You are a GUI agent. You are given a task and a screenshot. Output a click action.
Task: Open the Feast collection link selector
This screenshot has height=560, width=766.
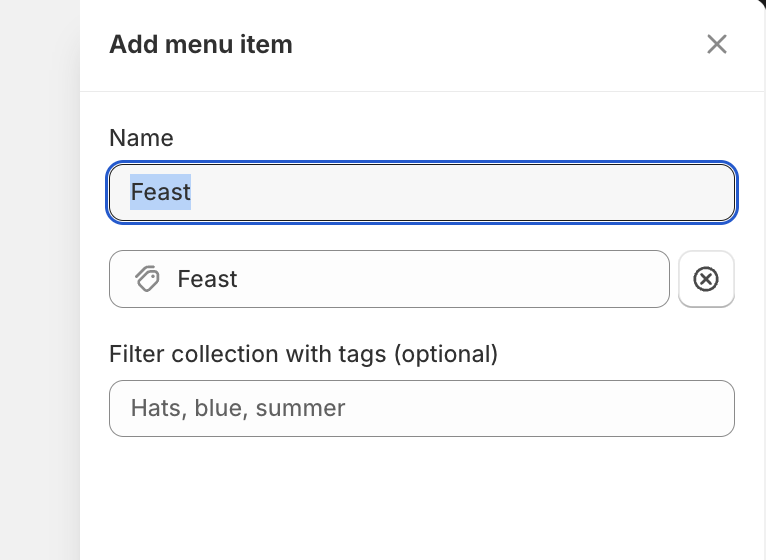pos(389,279)
